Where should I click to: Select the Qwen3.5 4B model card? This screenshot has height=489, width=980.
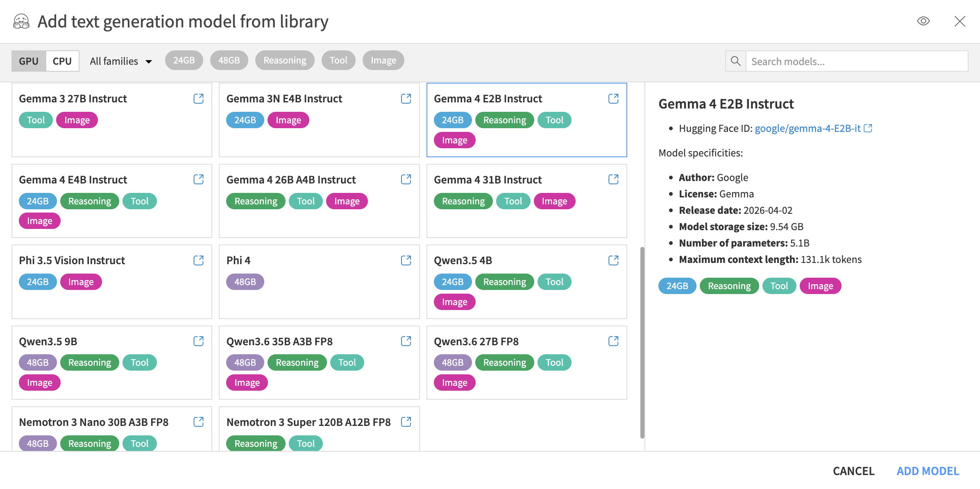pyautogui.click(x=527, y=282)
